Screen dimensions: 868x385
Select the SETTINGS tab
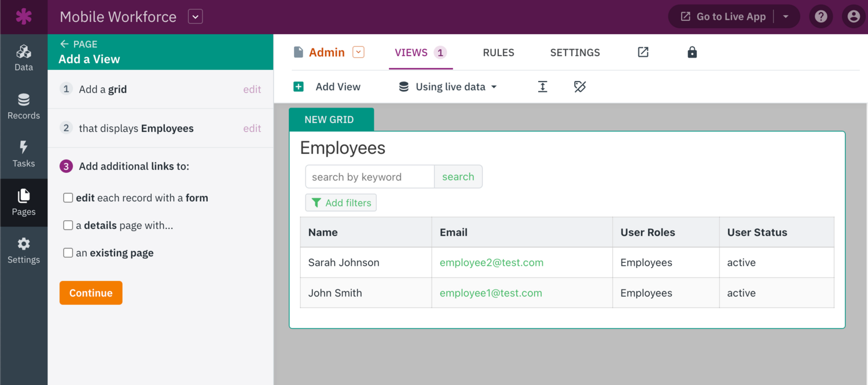[575, 52]
